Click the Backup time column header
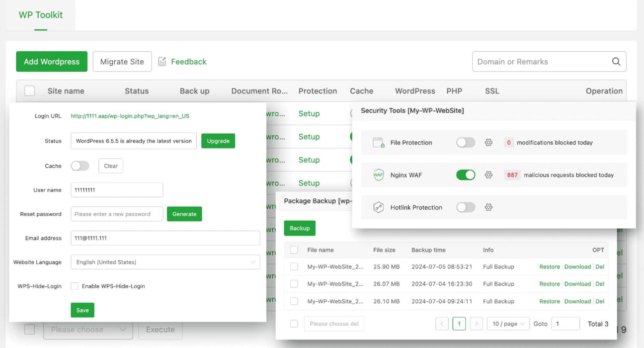 pos(428,250)
